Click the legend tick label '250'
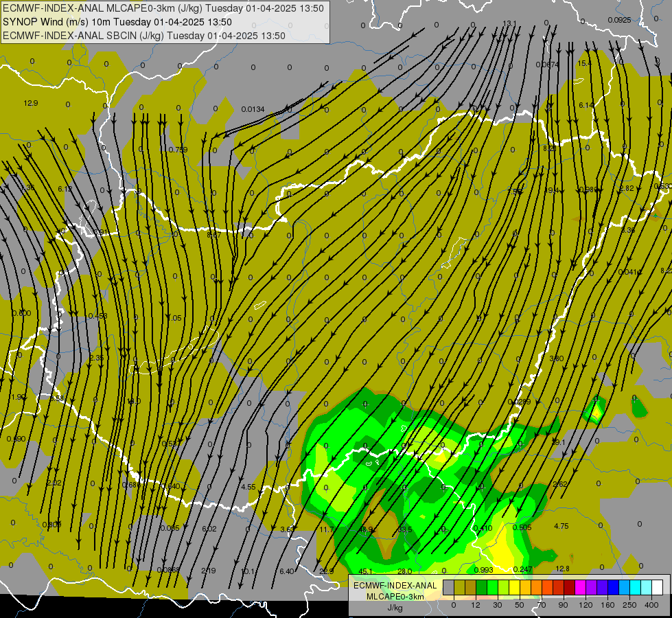The width and height of the screenshot is (672, 618). [629, 605]
